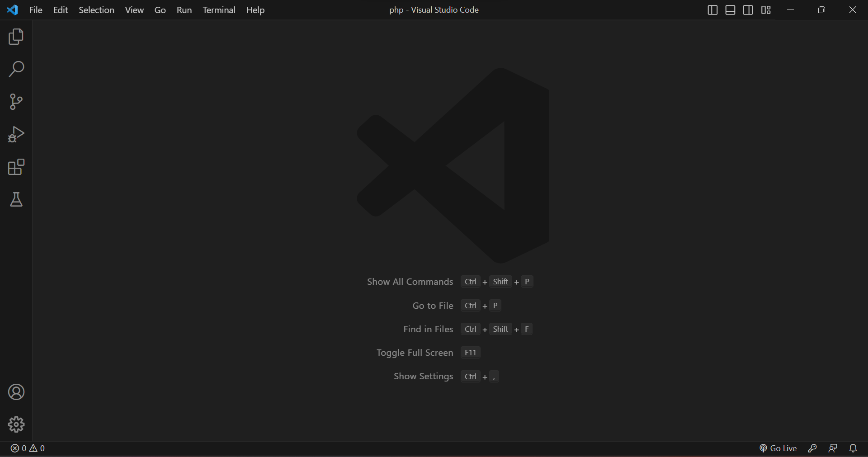This screenshot has height=457, width=868.
Task: Open the Help menu
Action: pos(255,10)
